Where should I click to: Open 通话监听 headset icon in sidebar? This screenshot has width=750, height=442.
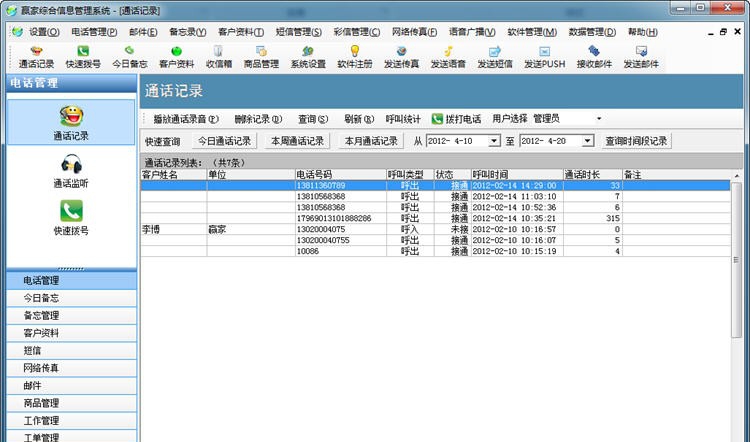pos(71,164)
